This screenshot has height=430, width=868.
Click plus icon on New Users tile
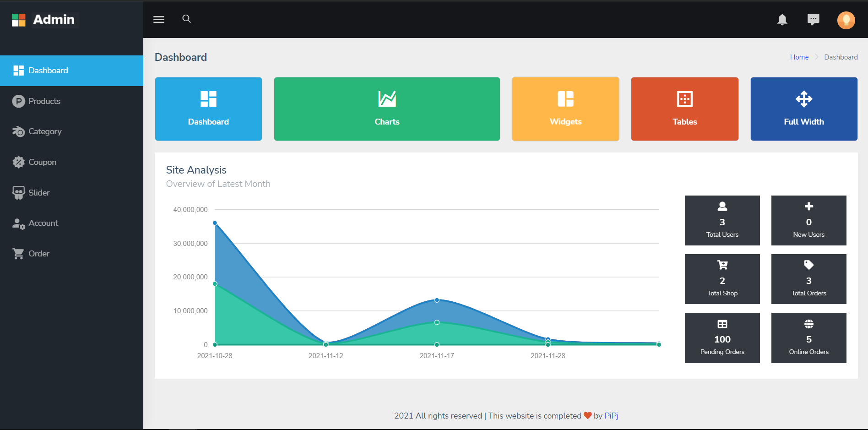pos(809,207)
